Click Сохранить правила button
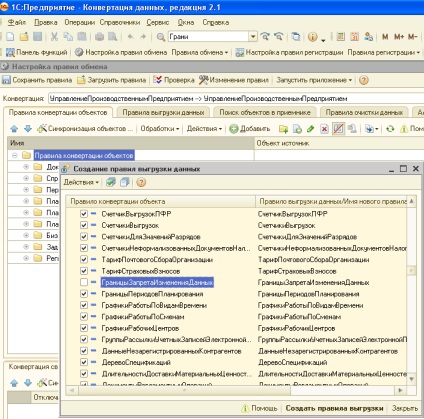 37,80
